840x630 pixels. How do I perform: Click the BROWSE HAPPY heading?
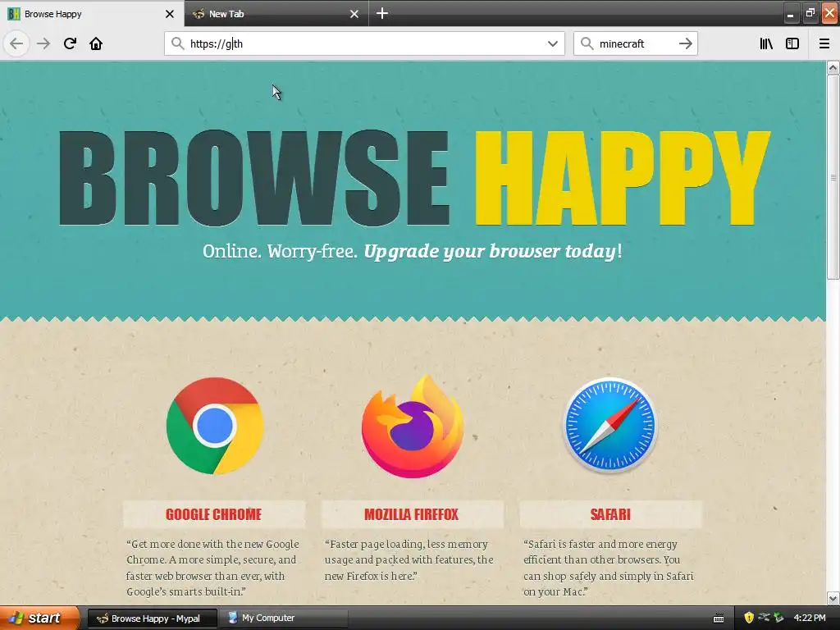(x=413, y=178)
